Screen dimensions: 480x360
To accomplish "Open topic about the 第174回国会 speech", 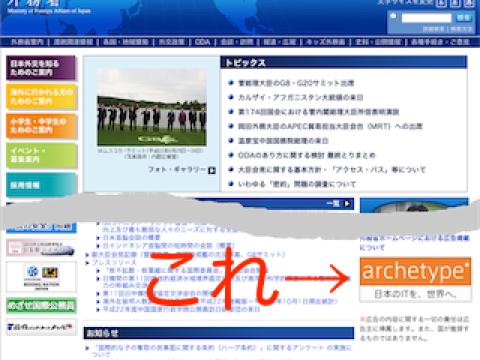I will coord(318,112).
